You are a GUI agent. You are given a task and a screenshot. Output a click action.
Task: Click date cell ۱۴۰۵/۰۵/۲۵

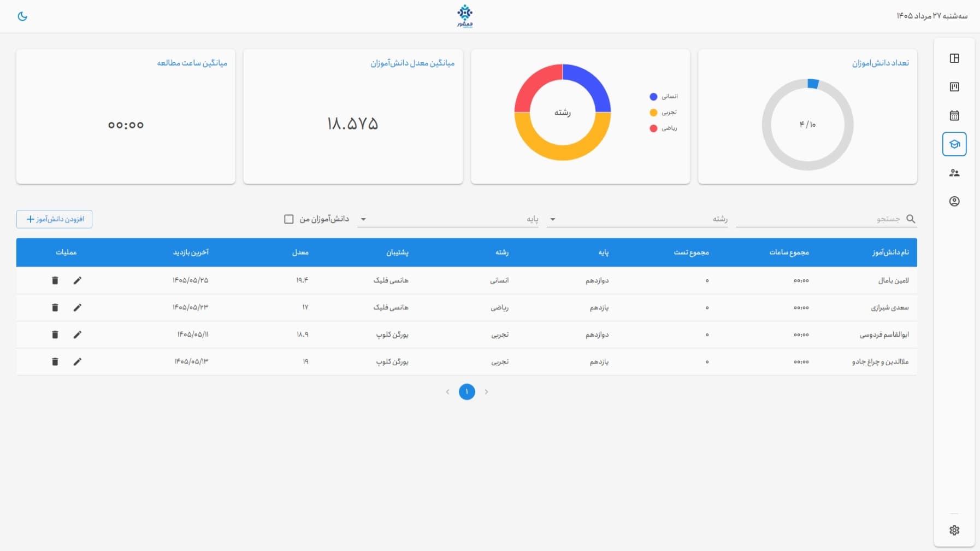click(x=190, y=280)
